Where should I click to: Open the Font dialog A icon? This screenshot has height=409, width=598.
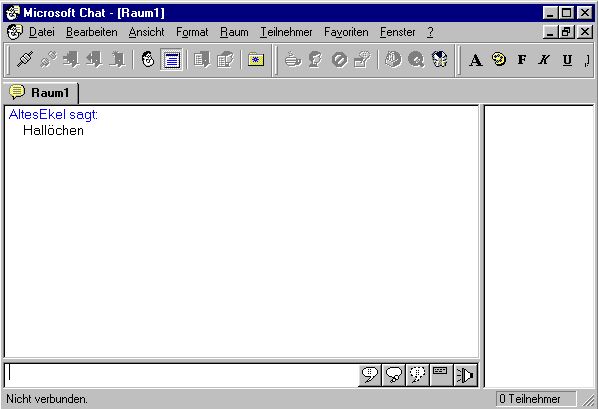(476, 60)
